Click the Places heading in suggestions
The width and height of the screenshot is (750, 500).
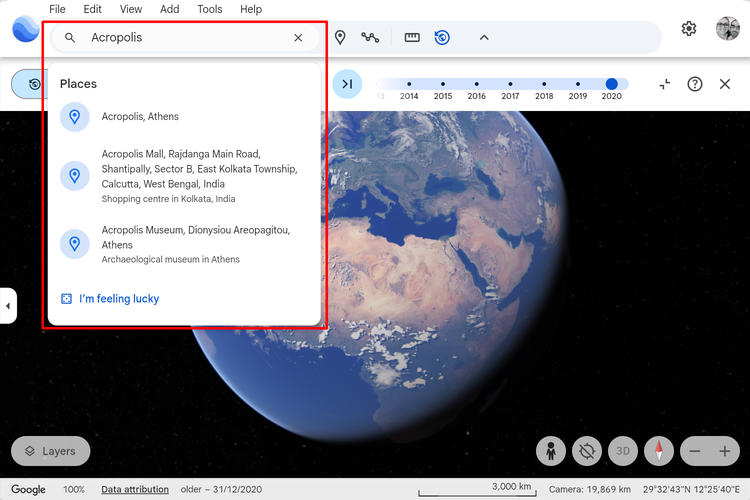[78, 84]
